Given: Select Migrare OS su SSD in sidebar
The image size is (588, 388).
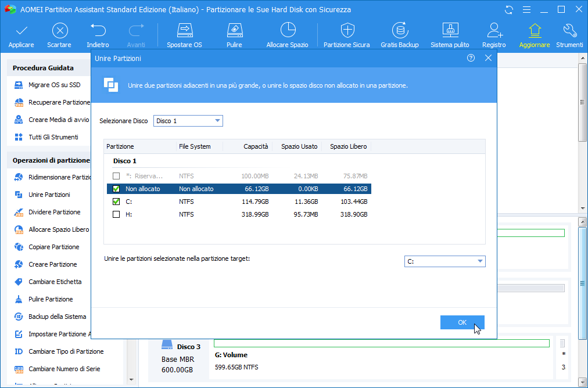Looking at the screenshot, I should point(54,85).
